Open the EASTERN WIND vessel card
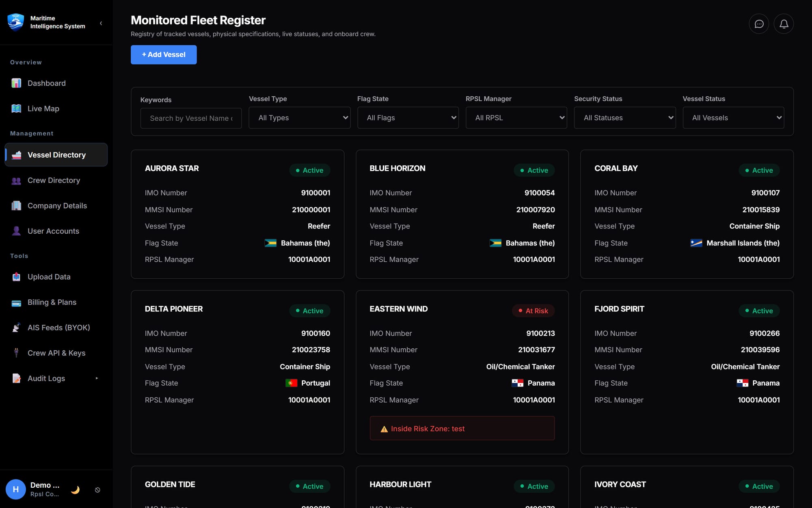This screenshot has width=812, height=508. (x=462, y=372)
